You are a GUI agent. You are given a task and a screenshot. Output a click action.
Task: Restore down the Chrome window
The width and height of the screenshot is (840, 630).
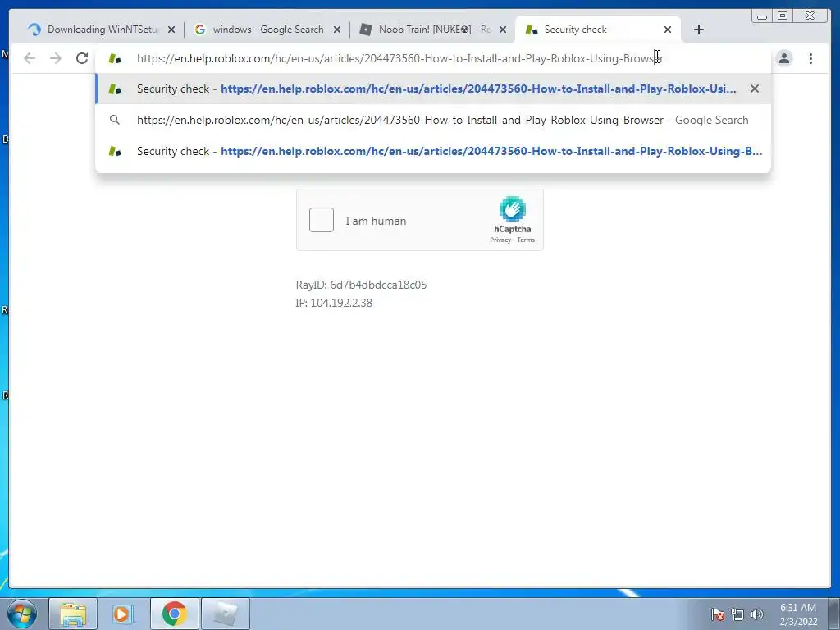(782, 16)
